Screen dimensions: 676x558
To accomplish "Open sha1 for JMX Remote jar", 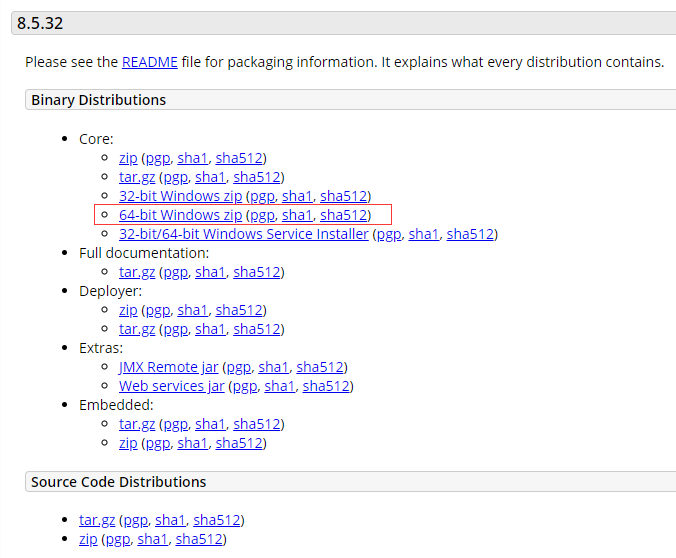I will click(273, 367).
